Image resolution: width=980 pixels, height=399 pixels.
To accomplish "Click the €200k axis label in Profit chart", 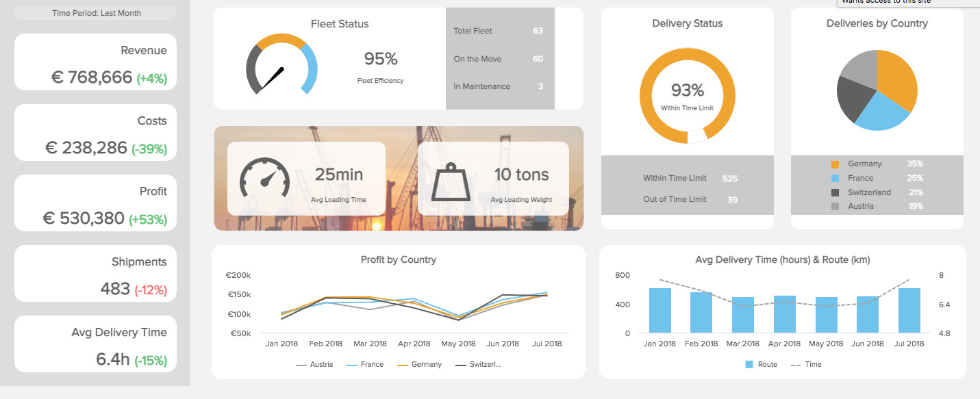I will pos(238,275).
